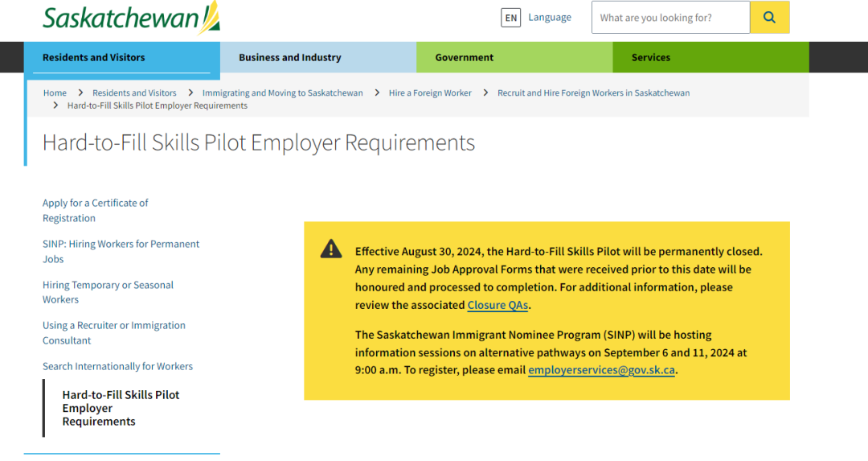Open the Services navigation tab
Viewport: 868px width, 461px height.
(x=651, y=57)
